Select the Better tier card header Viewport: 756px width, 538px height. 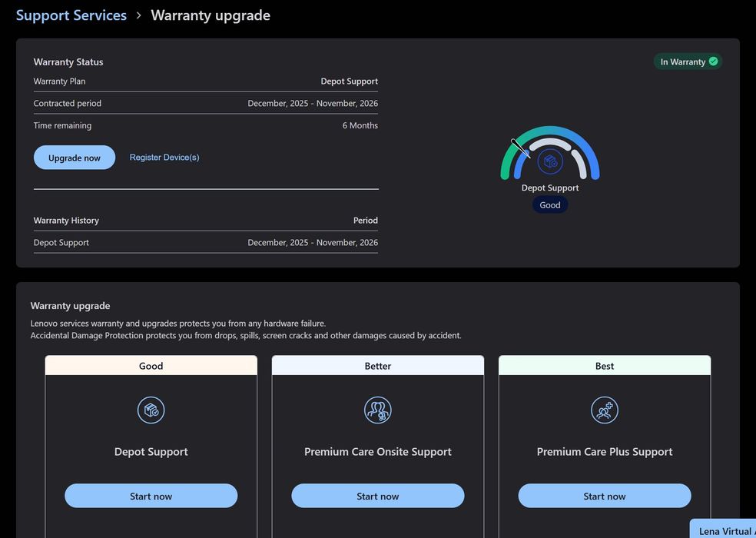(378, 366)
